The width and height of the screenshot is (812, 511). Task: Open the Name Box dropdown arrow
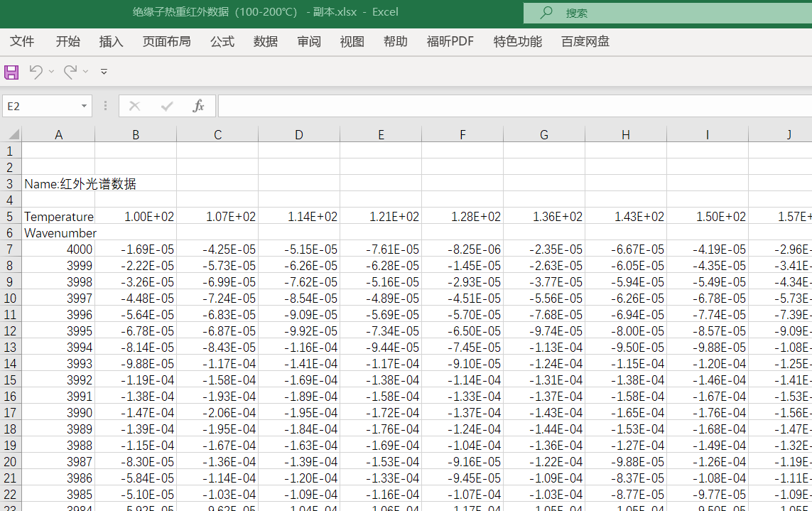(x=84, y=106)
